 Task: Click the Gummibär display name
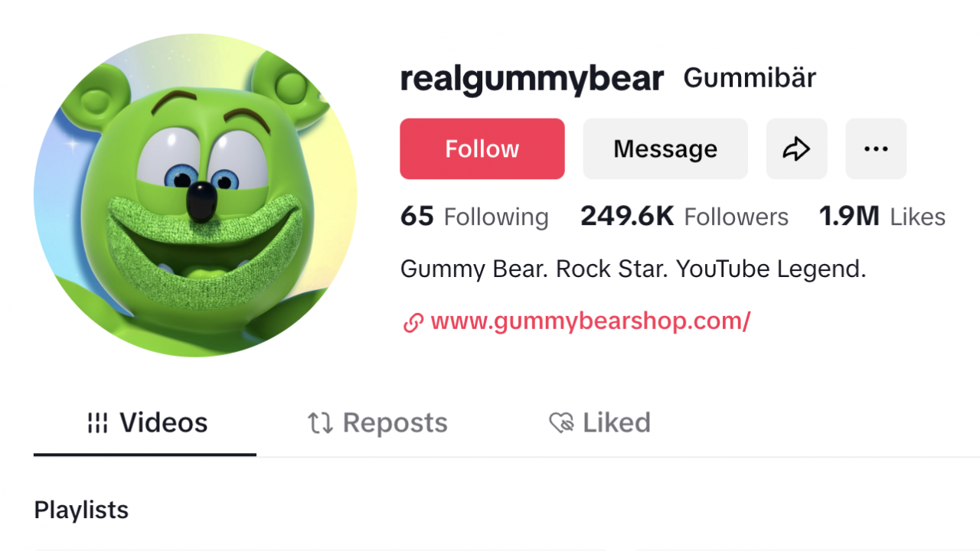pos(750,77)
